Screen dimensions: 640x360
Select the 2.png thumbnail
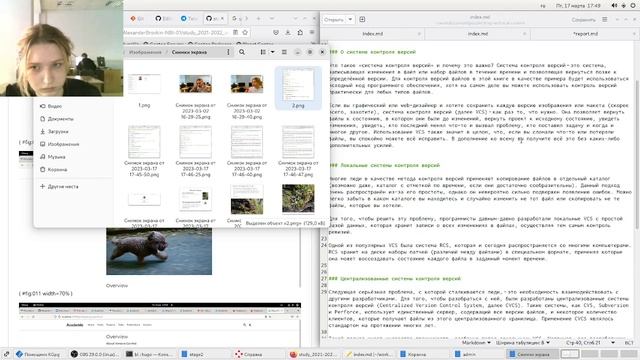click(298, 84)
